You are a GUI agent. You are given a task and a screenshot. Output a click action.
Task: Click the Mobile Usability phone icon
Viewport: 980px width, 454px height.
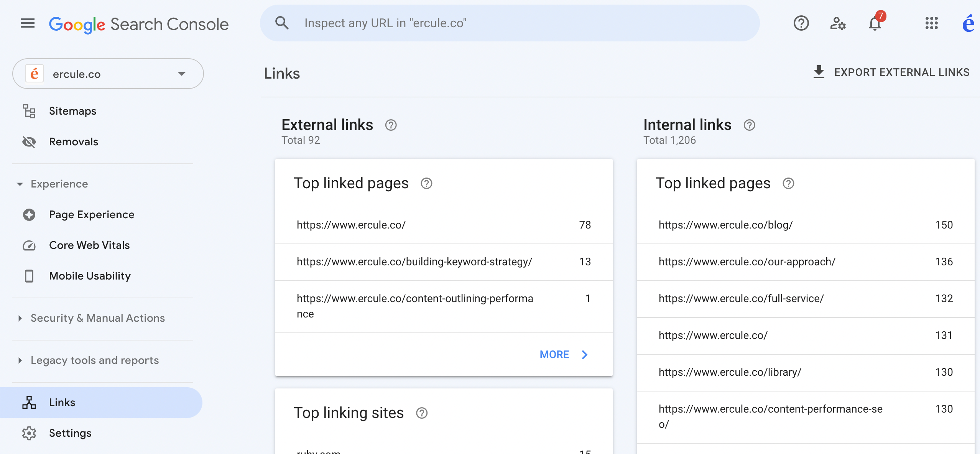(29, 276)
